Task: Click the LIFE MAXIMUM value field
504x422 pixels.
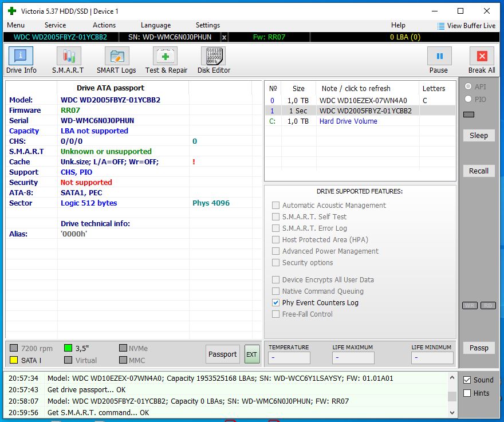Action: (x=353, y=358)
